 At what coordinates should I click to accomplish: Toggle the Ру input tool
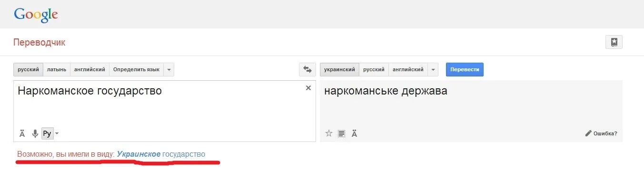click(47, 133)
